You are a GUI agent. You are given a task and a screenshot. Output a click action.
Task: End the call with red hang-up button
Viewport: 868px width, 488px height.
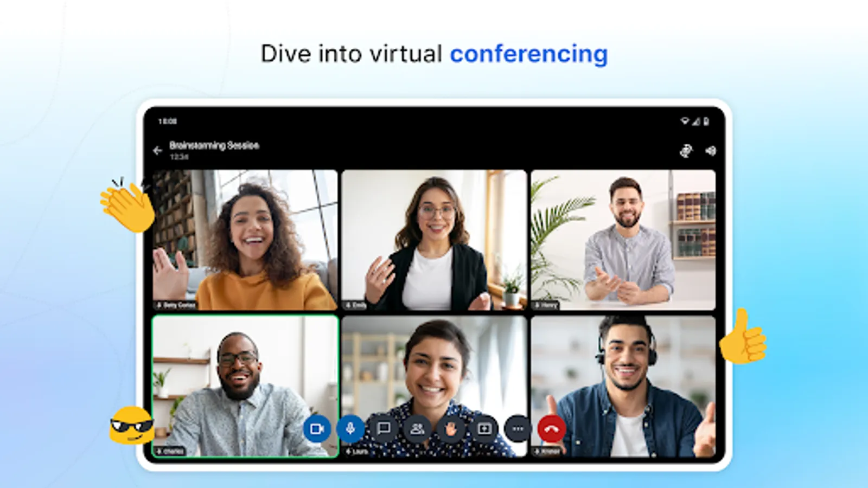click(x=552, y=429)
